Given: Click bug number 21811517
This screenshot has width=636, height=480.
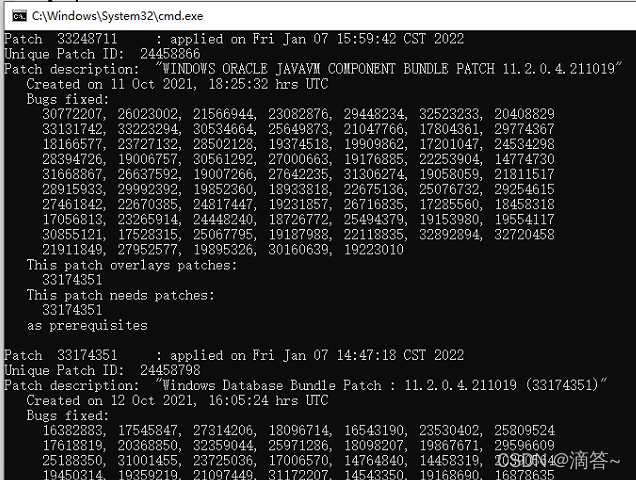Looking at the screenshot, I should point(524,174).
